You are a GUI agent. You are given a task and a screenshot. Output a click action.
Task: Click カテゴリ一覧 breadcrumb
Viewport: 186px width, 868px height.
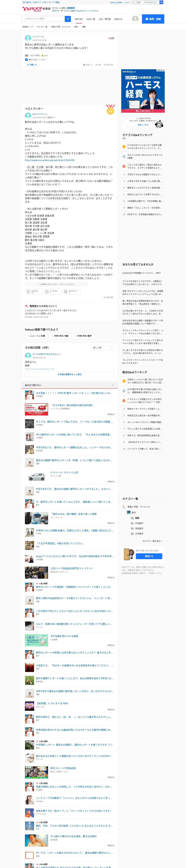click(x=42, y=27)
